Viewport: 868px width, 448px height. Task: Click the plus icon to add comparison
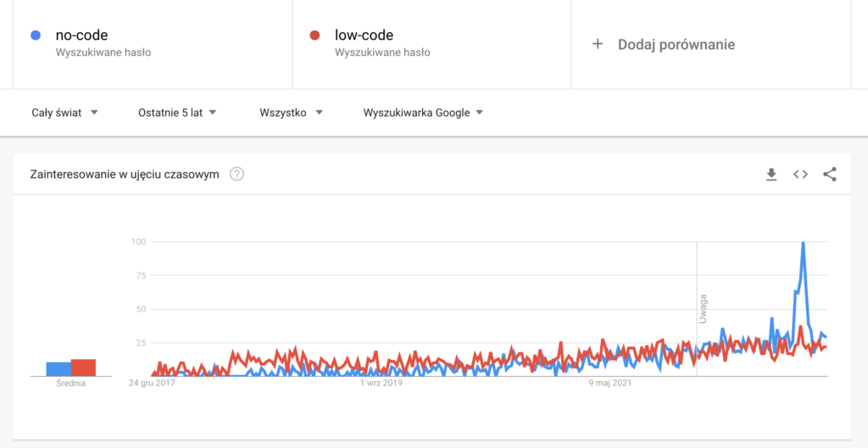[x=598, y=44]
